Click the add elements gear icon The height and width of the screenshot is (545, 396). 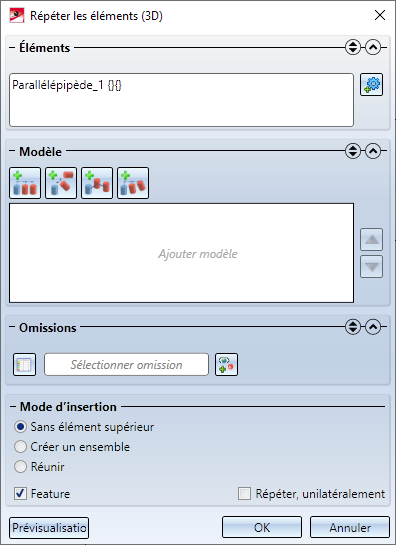coord(371,84)
